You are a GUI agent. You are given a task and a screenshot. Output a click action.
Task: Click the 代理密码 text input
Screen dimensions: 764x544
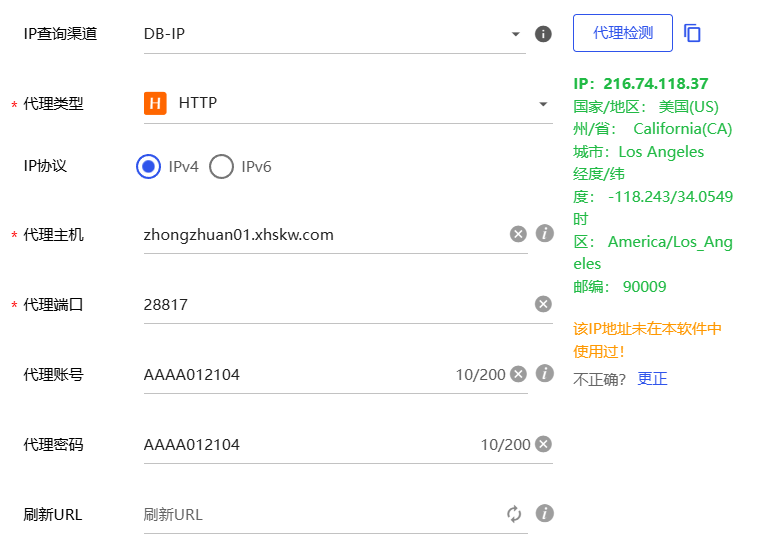click(x=300, y=445)
